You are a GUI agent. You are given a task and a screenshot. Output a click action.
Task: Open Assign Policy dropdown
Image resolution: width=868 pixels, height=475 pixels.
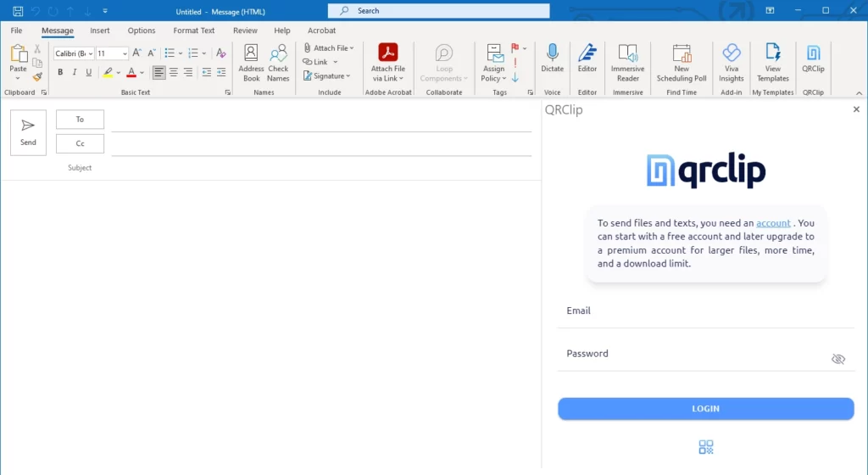click(493, 63)
